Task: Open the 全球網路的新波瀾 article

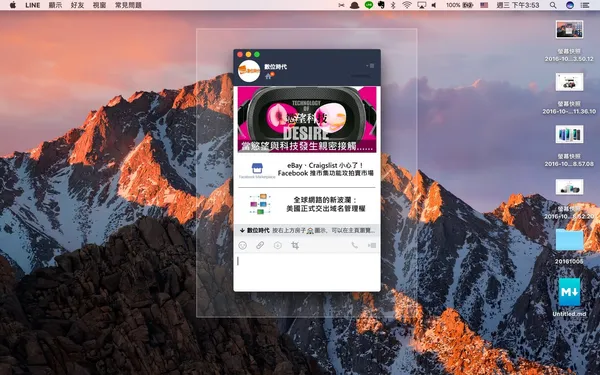Action: click(307, 204)
